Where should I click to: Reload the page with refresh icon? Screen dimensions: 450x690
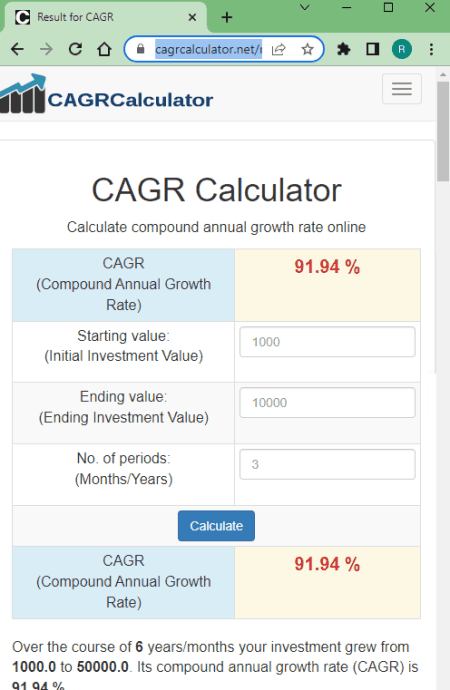pyautogui.click(x=75, y=49)
